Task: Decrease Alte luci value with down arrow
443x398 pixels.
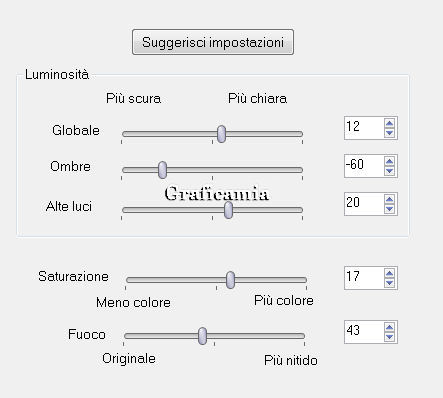Action: 389,209
